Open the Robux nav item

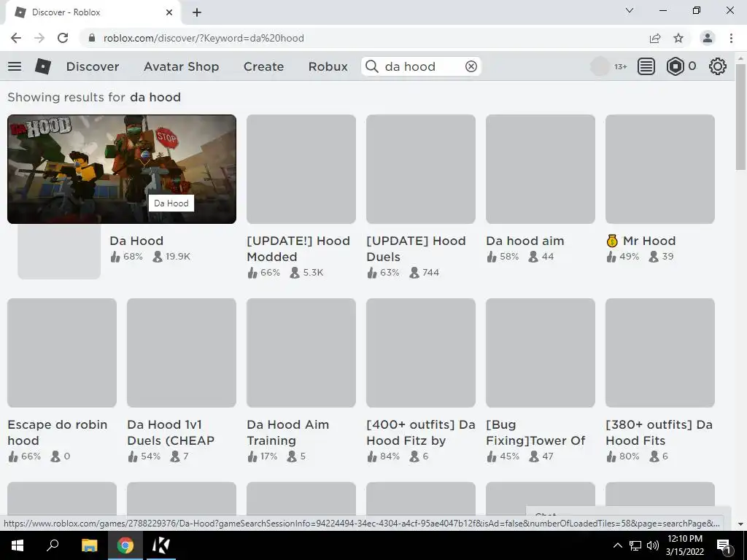click(328, 66)
